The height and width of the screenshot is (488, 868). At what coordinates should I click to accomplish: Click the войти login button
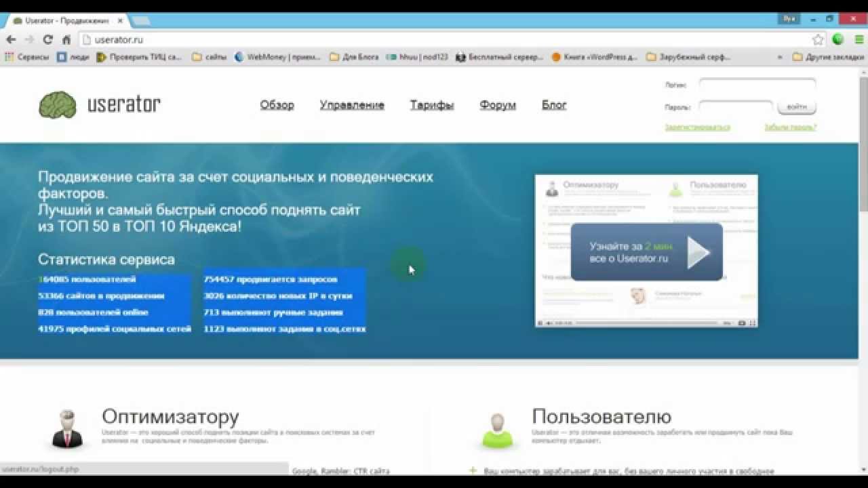(x=797, y=107)
